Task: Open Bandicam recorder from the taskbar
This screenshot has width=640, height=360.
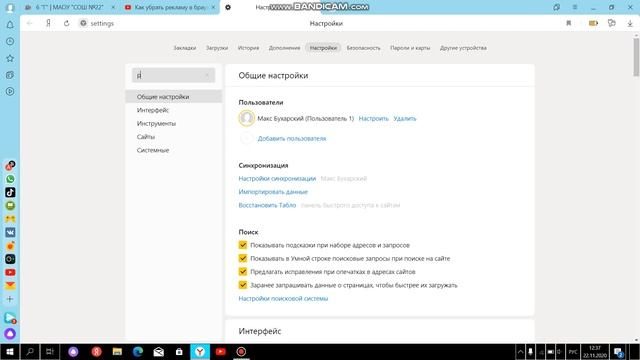Action: [x=241, y=352]
